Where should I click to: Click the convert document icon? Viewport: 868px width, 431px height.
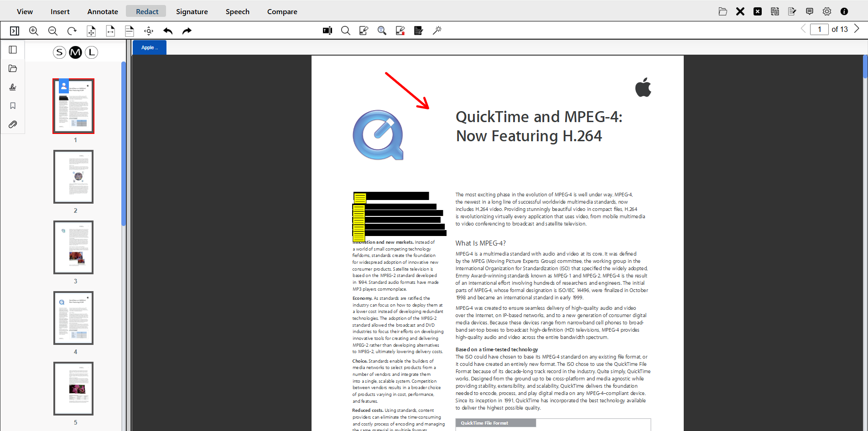click(x=775, y=11)
